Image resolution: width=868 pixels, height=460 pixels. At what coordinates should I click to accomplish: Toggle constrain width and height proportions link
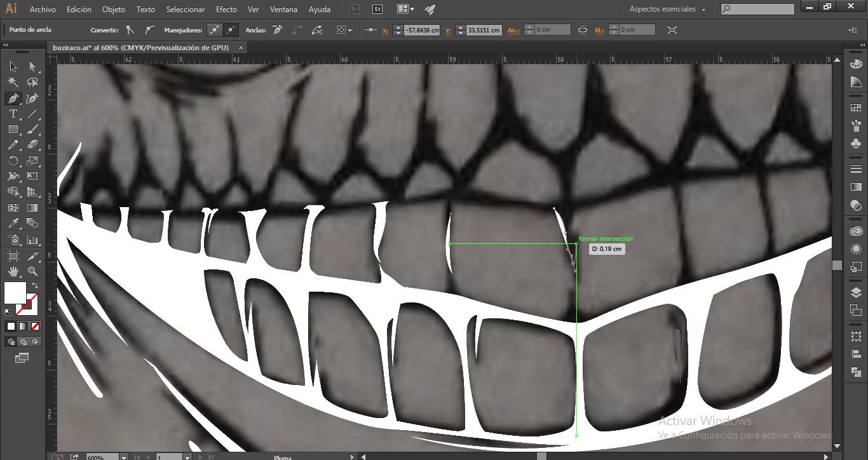(x=583, y=30)
